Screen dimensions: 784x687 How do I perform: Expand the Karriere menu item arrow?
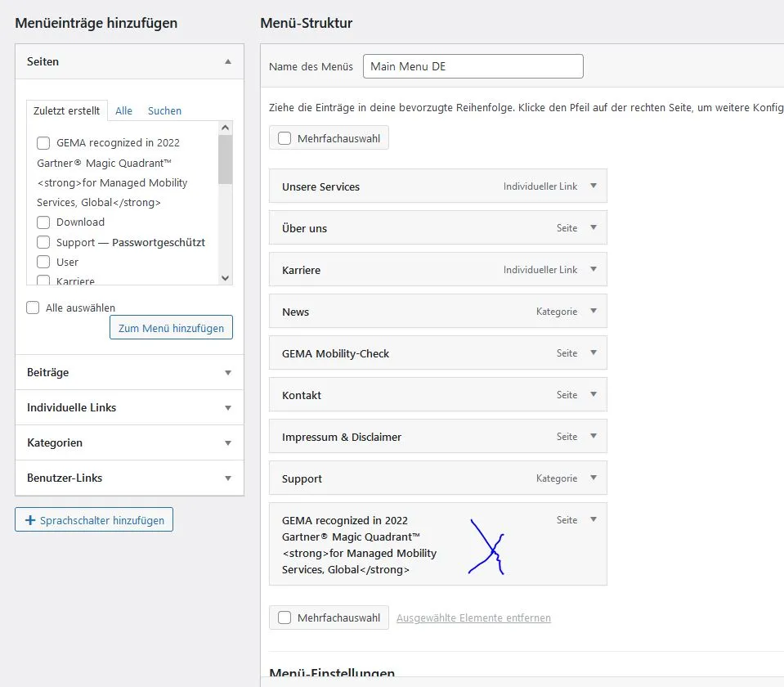(x=594, y=269)
